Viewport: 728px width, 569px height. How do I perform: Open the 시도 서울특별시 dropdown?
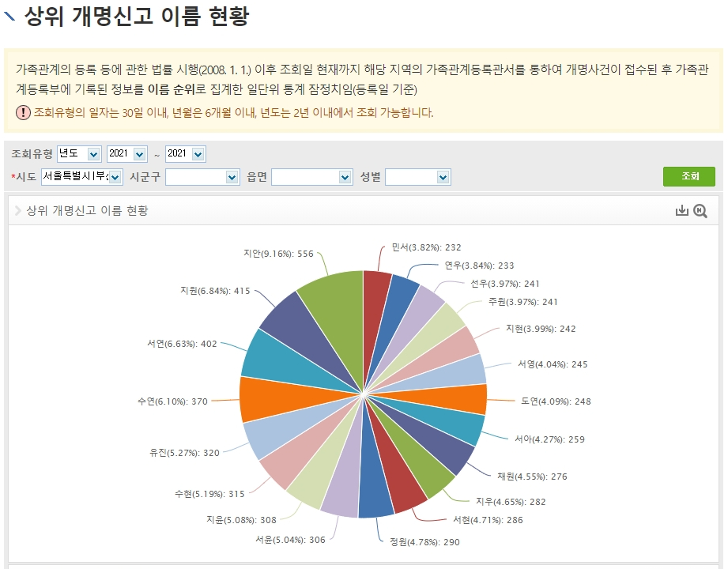tap(81, 177)
